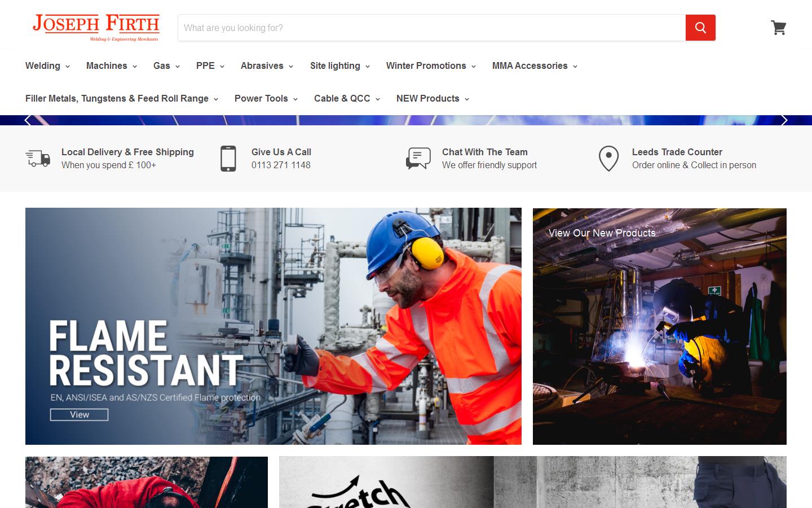812x508 pixels.
Task: Click the View Our New Products link
Action: point(601,233)
